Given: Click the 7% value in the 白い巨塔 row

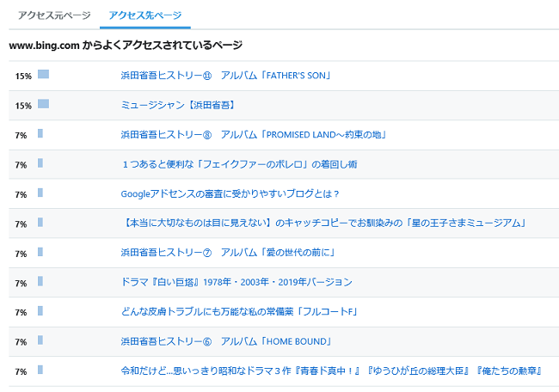Looking at the screenshot, I should tap(21, 283).
